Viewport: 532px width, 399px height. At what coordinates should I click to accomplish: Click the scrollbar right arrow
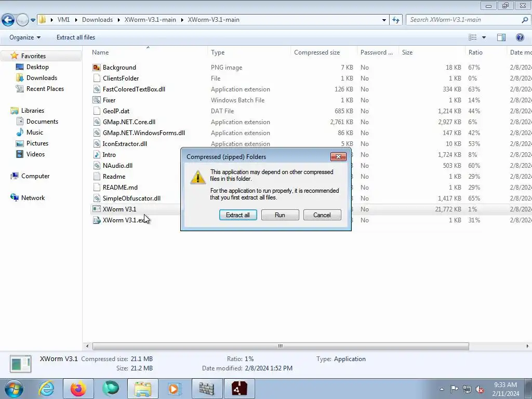[527, 346]
